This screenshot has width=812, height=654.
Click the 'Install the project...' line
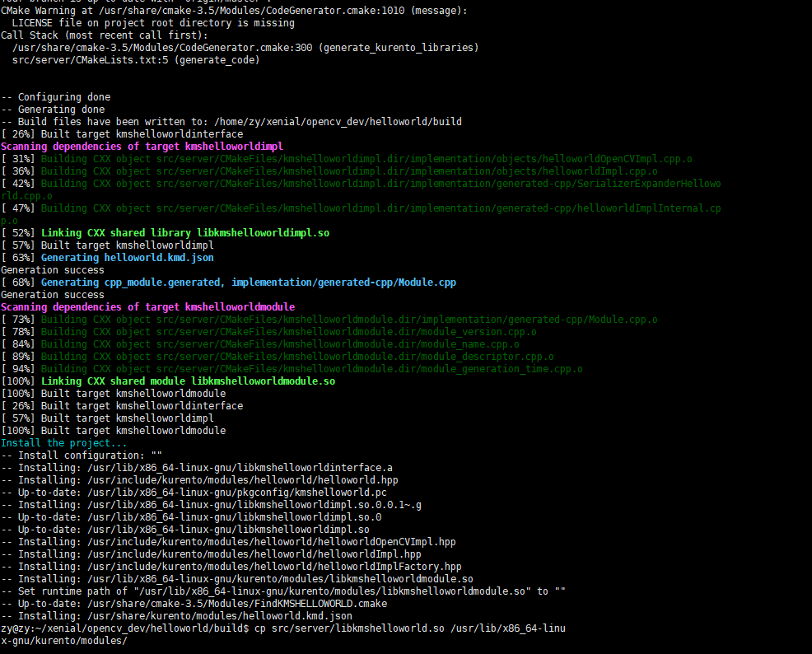pyautogui.click(x=64, y=443)
